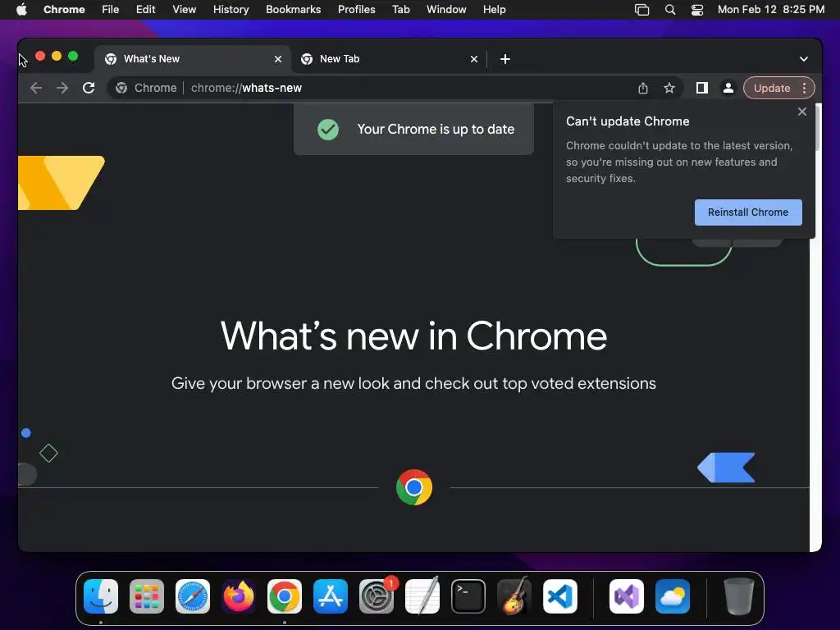
Task: Open the Apple menu
Action: [x=21, y=10]
